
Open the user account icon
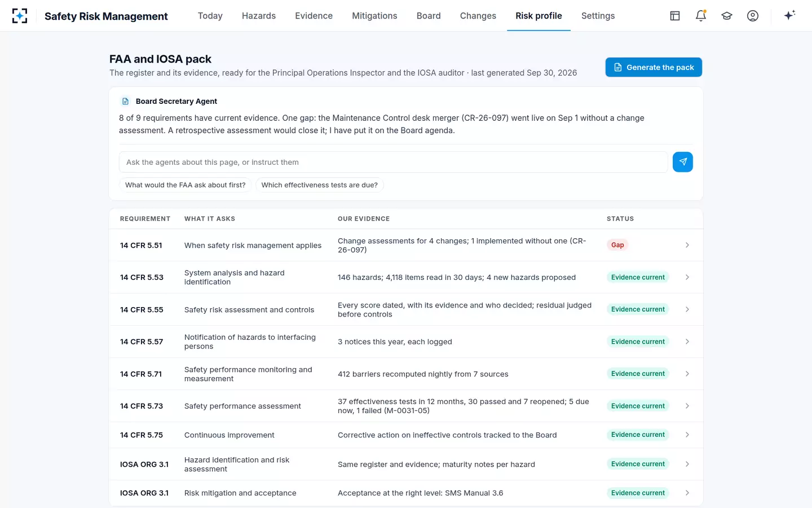[753, 16]
